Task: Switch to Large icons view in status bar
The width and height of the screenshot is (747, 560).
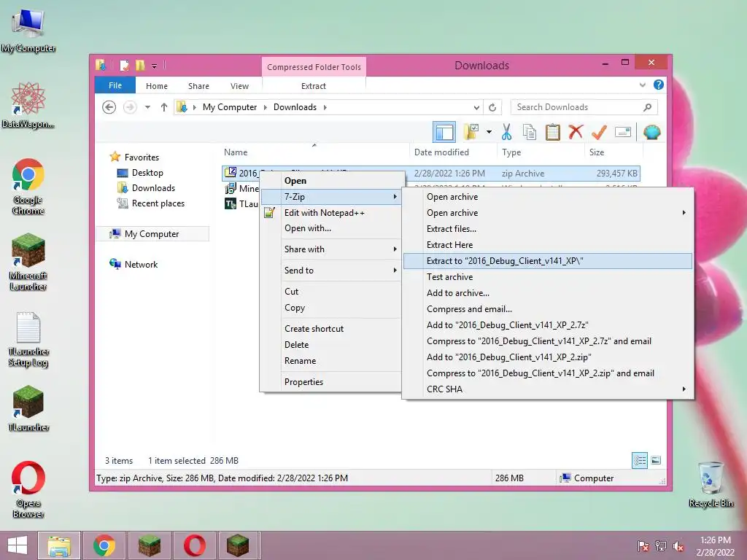Action: click(x=656, y=460)
